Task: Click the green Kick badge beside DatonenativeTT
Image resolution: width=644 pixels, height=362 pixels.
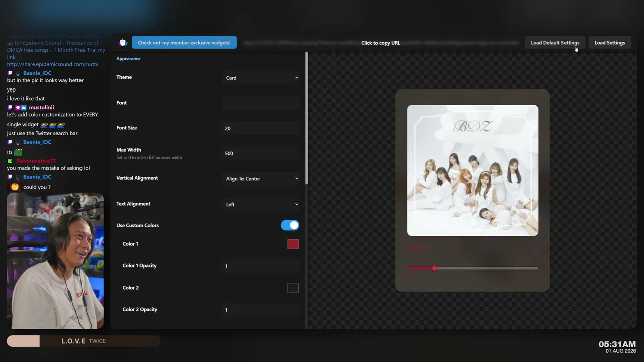Action: 10,161
